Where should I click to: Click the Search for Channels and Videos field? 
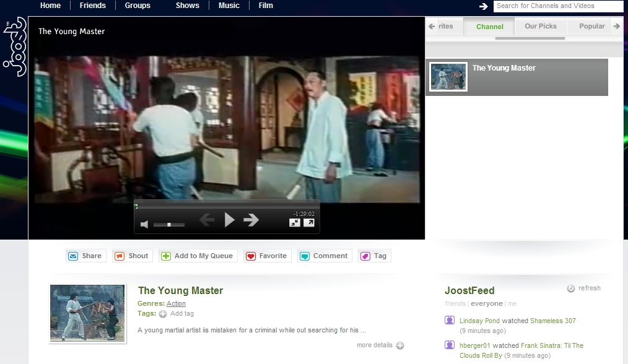pyautogui.click(x=557, y=6)
